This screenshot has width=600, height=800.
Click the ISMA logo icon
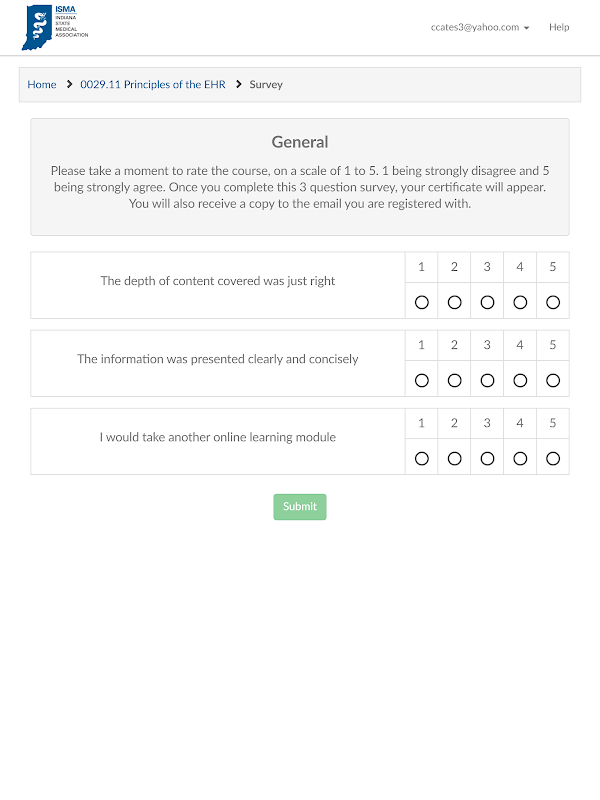point(54,27)
